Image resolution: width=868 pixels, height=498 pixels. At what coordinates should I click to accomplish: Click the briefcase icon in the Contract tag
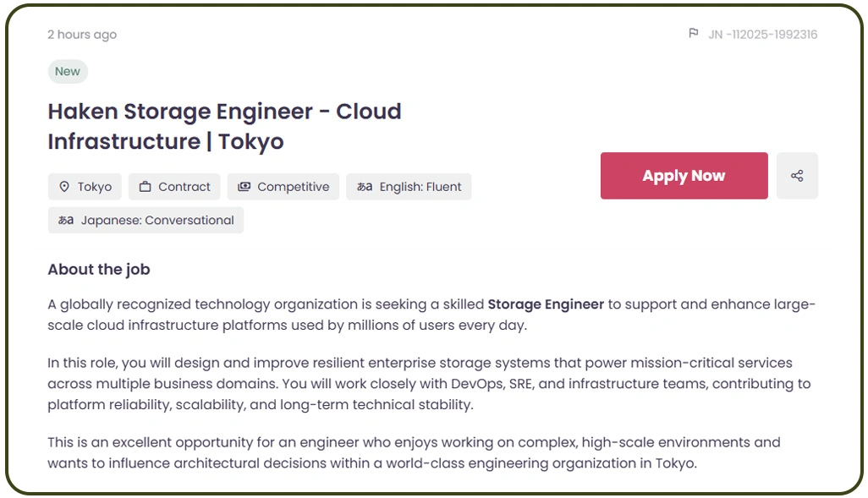146,187
